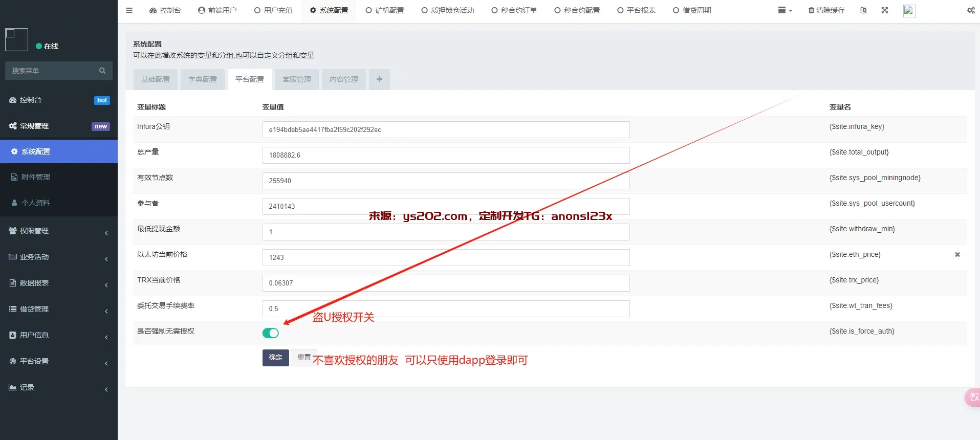Click the sidebar search magnifier icon

point(102,71)
